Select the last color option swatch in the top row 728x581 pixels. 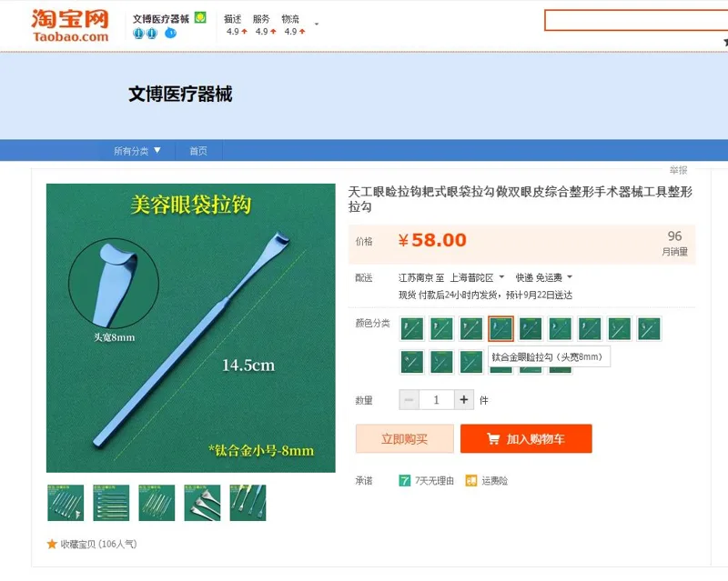[x=650, y=328]
